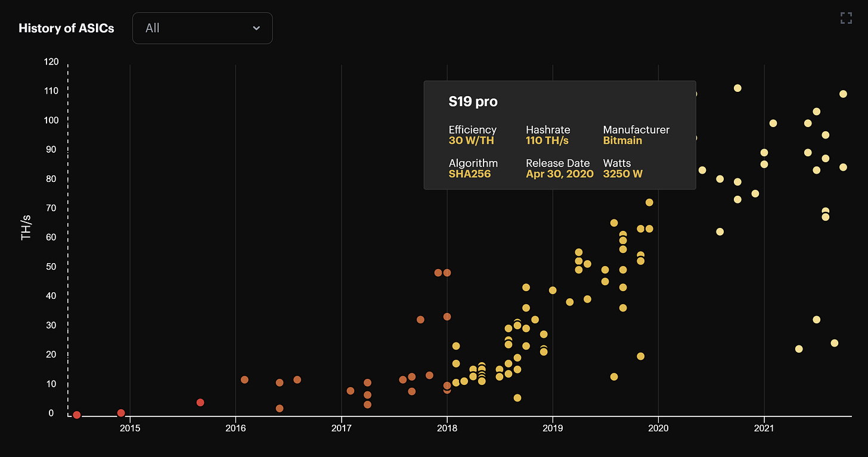The height and width of the screenshot is (457, 868).
Task: Select the orange point at 32 TH/s in late 2017
Action: [x=420, y=319]
